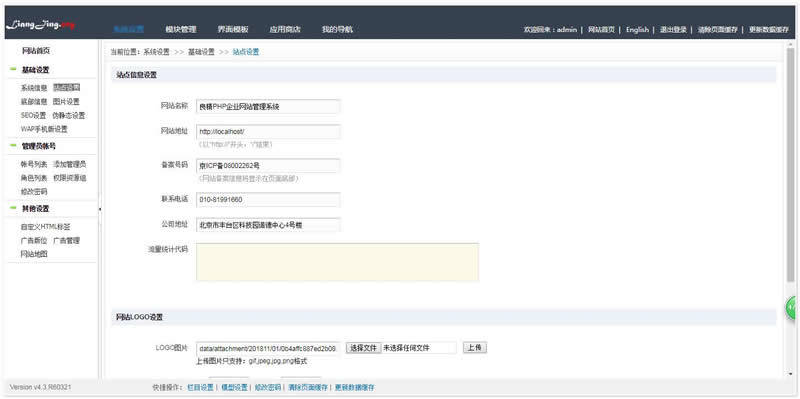This screenshot has width=800, height=399.
Task: Click inside the 流量统计代码 textarea
Action: (337, 262)
